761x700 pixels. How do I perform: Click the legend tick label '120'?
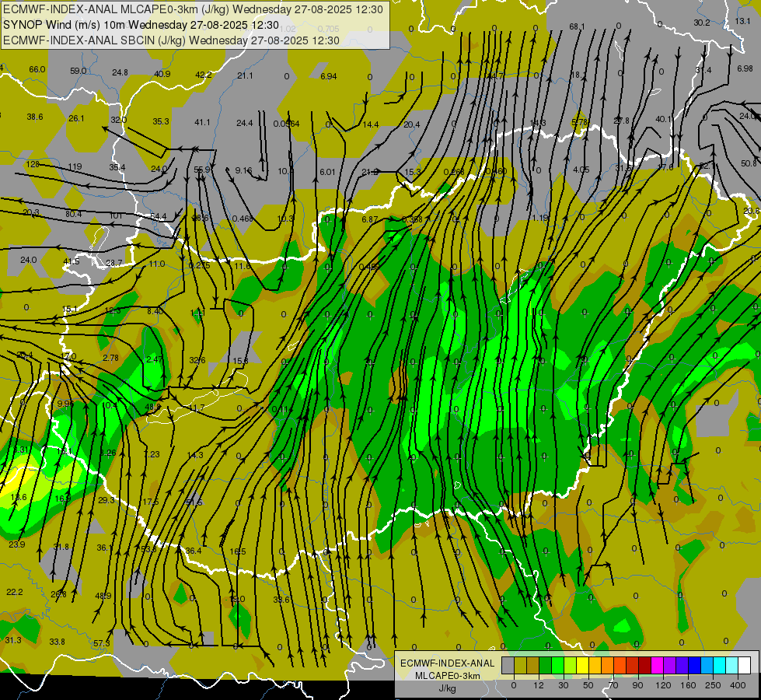click(x=663, y=685)
